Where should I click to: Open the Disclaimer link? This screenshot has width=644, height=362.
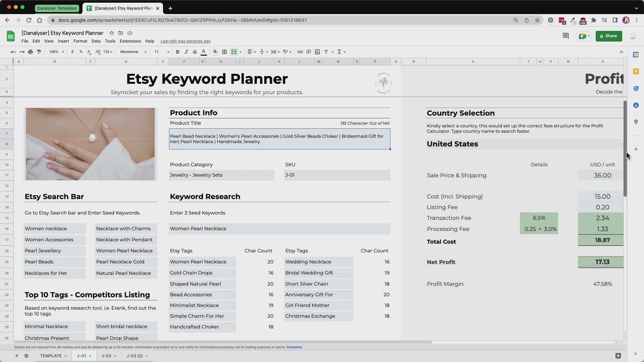point(294,347)
